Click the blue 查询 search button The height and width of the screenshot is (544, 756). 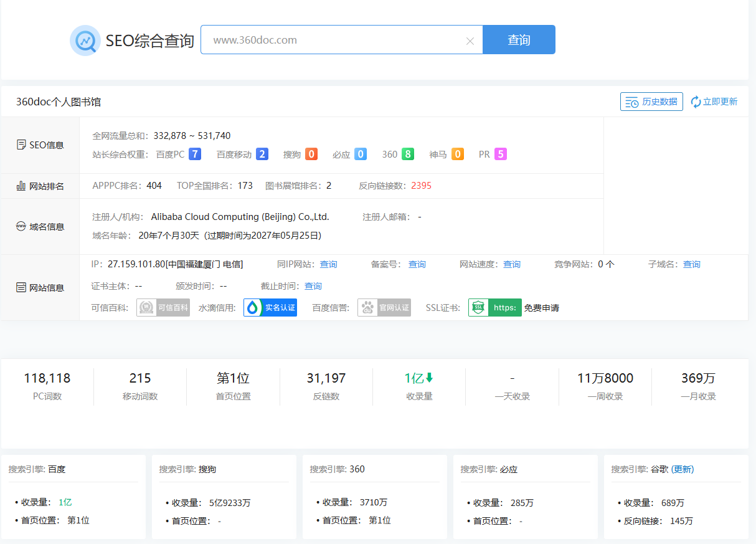519,40
